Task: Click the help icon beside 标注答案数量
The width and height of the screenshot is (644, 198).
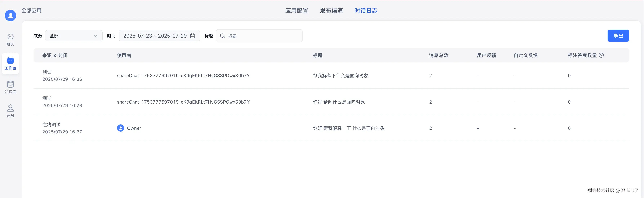Action: pyautogui.click(x=601, y=55)
